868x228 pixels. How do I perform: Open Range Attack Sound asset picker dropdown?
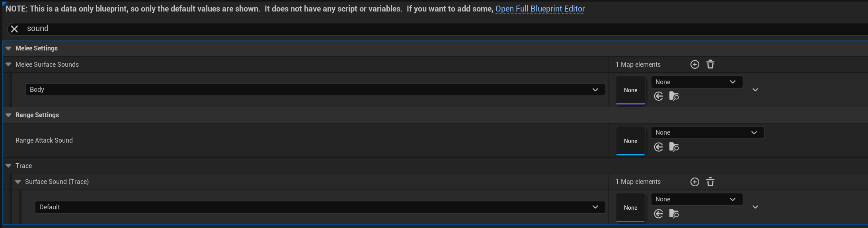(x=707, y=133)
